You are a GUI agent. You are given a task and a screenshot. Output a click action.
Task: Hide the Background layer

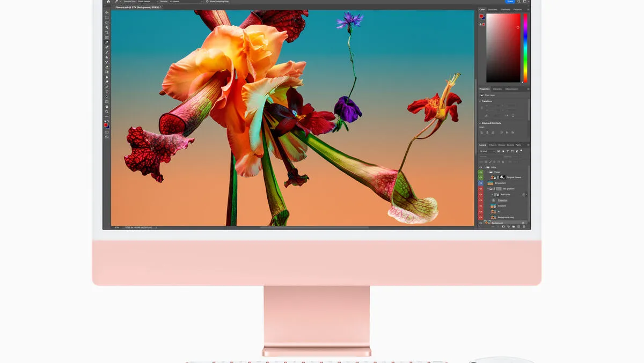pos(480,223)
